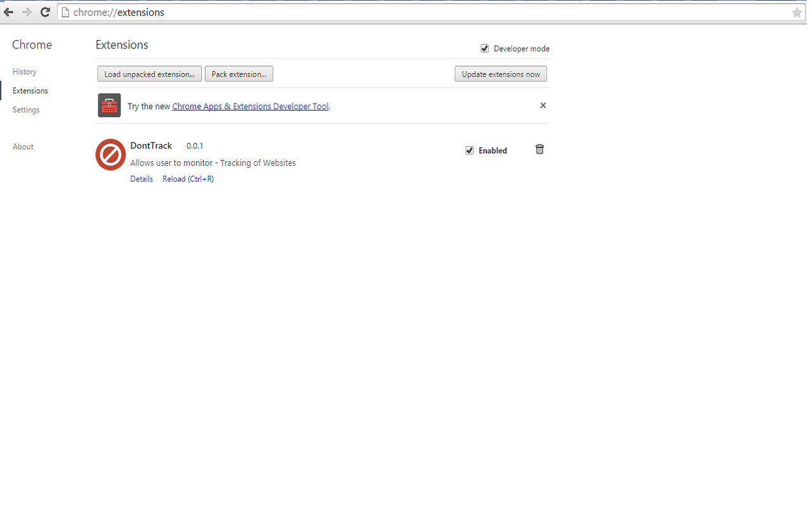This screenshot has width=812, height=508.
Task: Click the page icon in the address bar
Action: click(65, 12)
